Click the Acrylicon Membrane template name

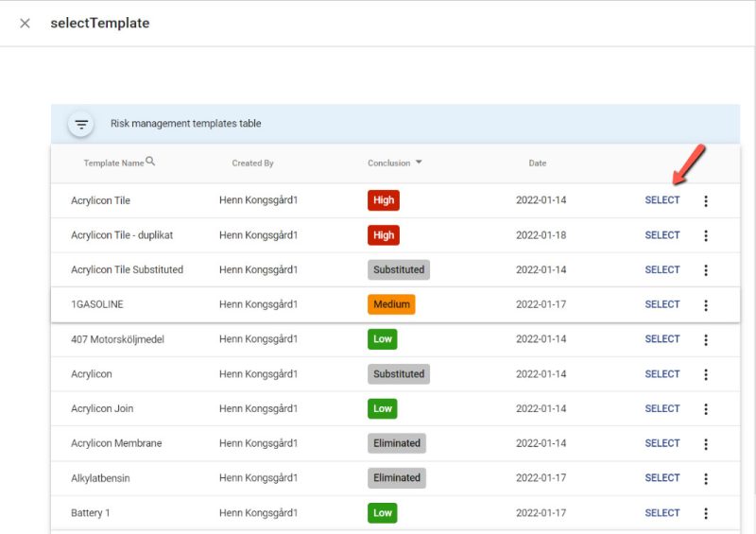tap(116, 443)
